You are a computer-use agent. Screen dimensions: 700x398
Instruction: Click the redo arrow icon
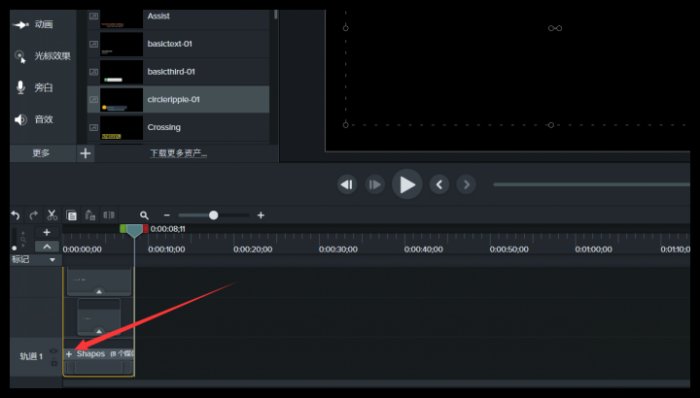coord(33,216)
